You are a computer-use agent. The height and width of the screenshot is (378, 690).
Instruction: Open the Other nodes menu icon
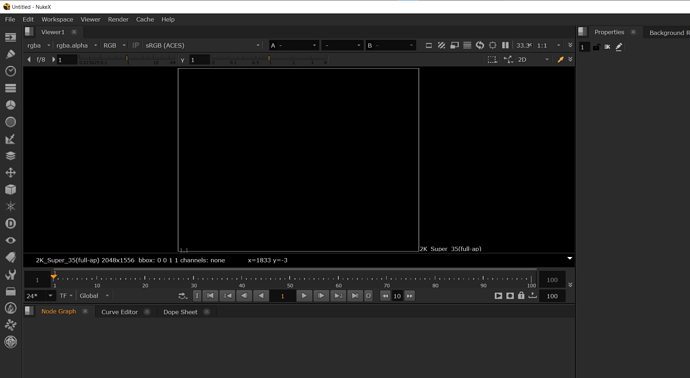coord(11,291)
